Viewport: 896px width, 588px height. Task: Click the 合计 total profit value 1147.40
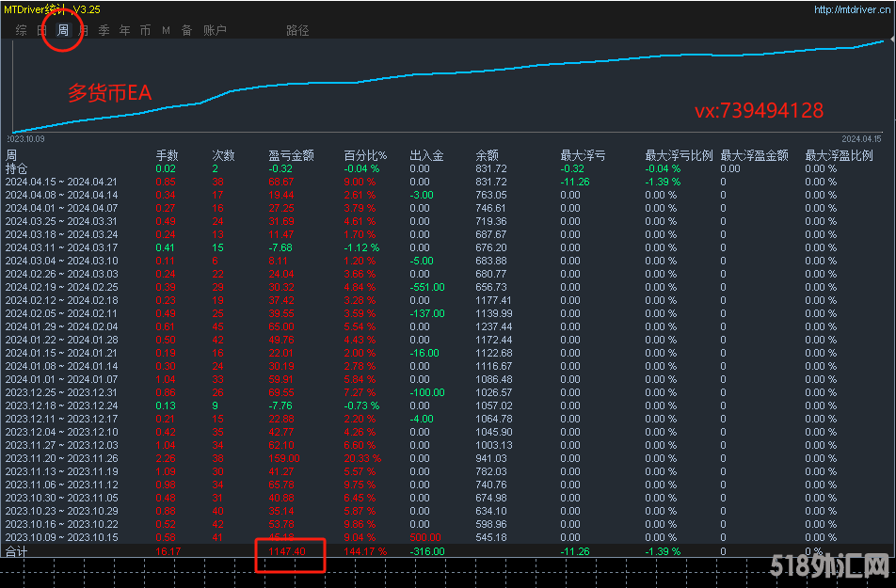click(x=287, y=551)
